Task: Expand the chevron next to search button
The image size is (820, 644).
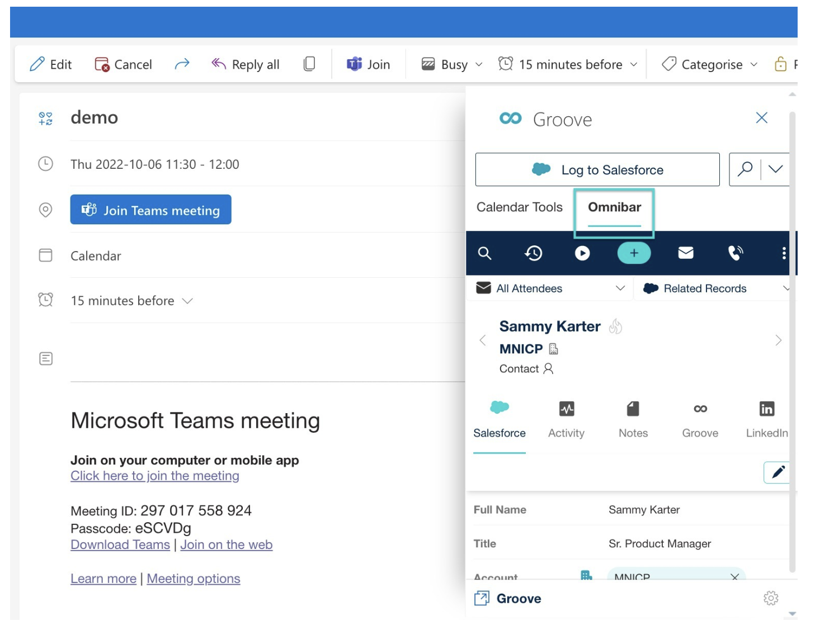Action: pos(776,169)
